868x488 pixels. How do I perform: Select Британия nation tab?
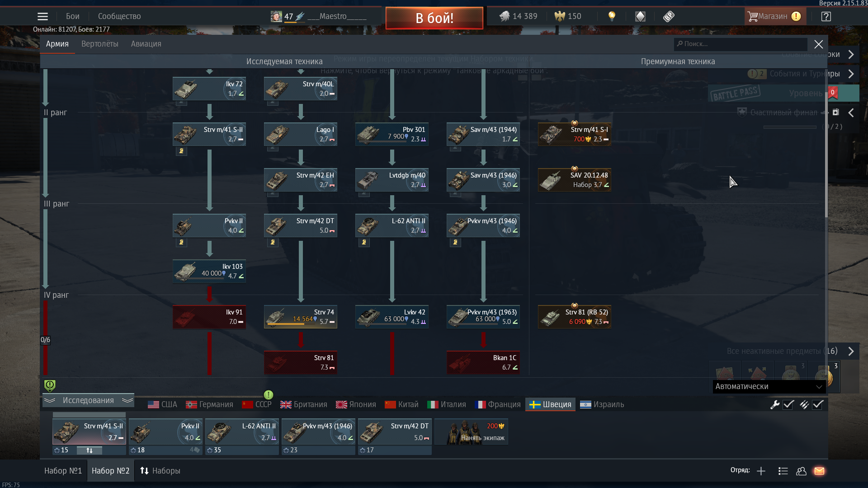(x=304, y=405)
